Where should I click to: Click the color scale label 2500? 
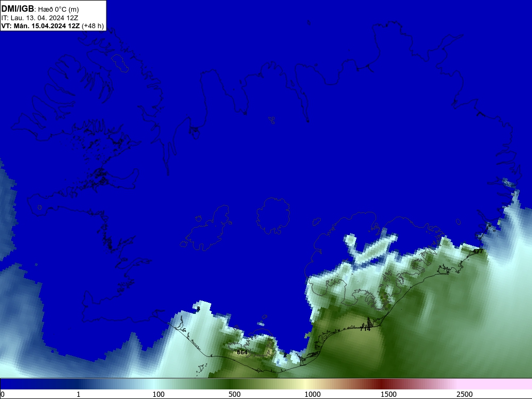click(x=464, y=394)
